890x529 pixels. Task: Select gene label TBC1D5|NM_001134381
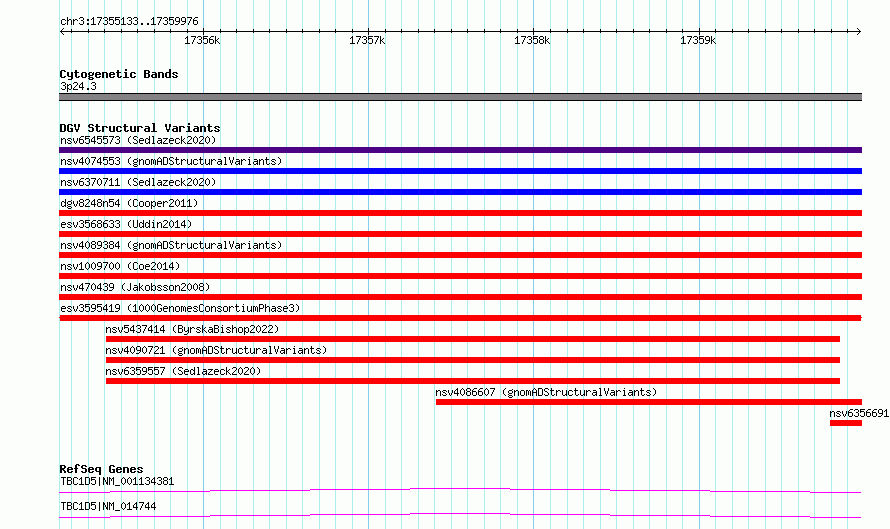click(117, 481)
